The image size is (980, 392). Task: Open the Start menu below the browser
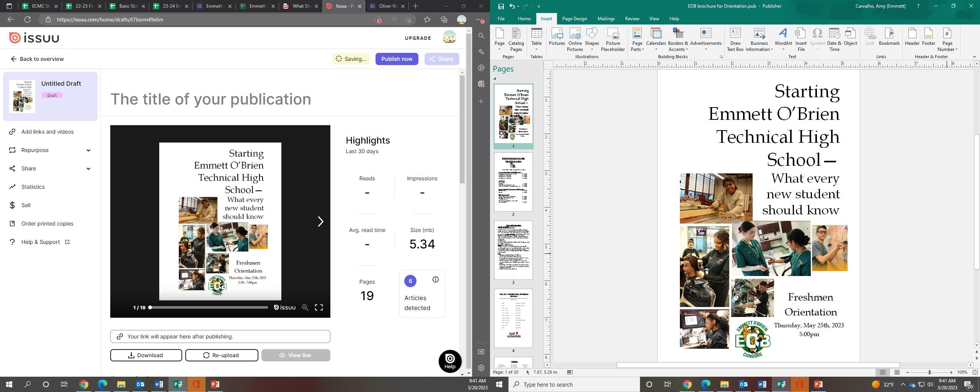coord(9,384)
